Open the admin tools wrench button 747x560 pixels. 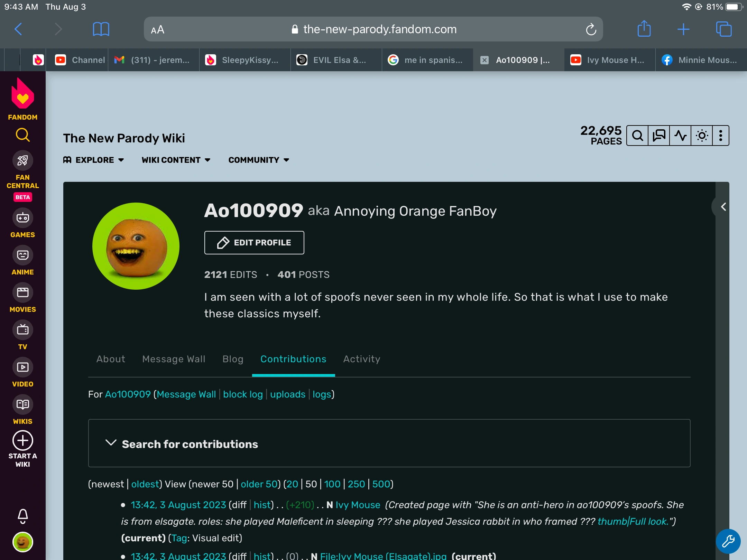(728, 541)
